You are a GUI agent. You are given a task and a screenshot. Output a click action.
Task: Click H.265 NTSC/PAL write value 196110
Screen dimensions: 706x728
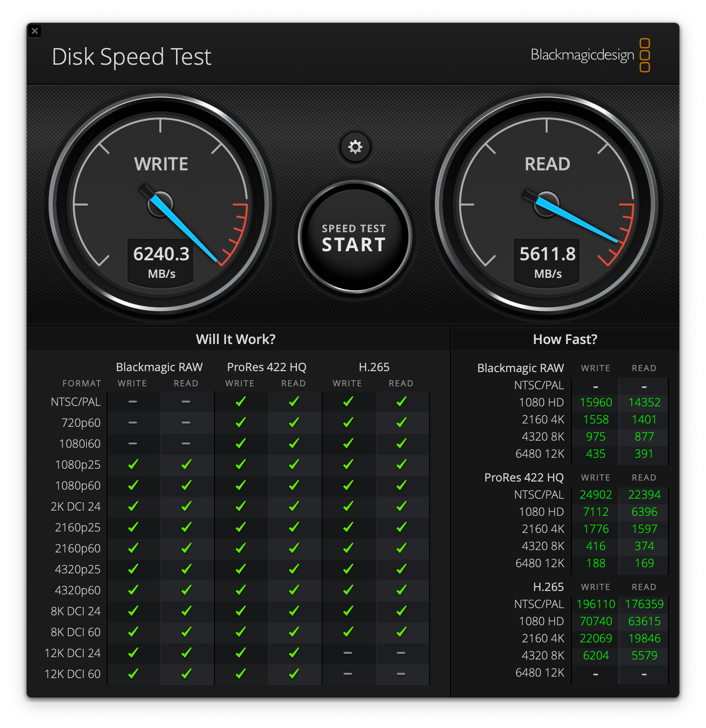tap(596, 604)
